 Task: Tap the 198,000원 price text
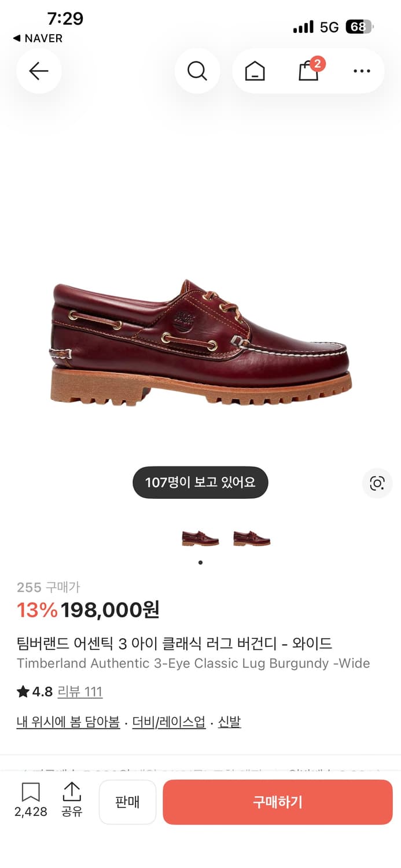(x=110, y=609)
